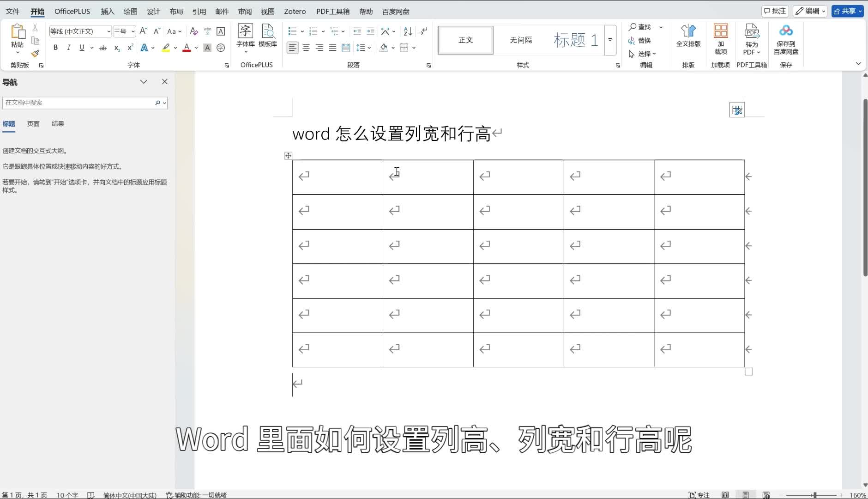868x499 pixels.
Task: Click the Increase Indent icon
Action: tap(370, 31)
